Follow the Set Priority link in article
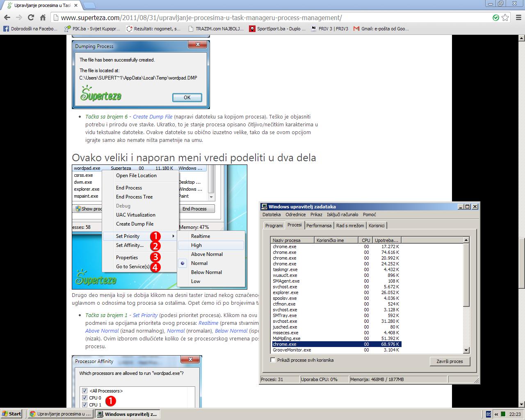The width and height of the screenshot is (525, 420). click(x=145, y=315)
